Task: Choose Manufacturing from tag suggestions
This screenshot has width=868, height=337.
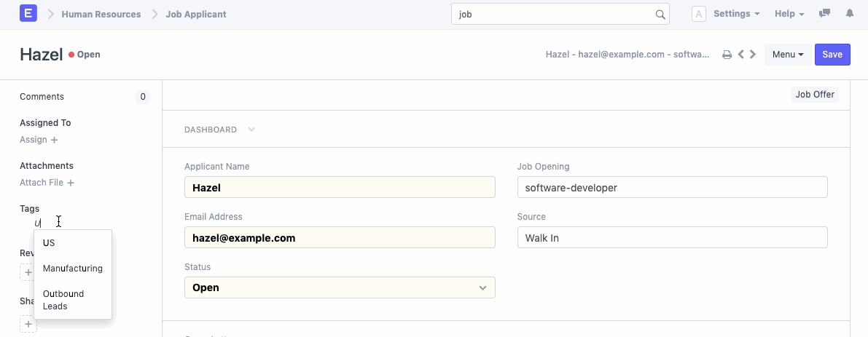Action: pos(72,269)
